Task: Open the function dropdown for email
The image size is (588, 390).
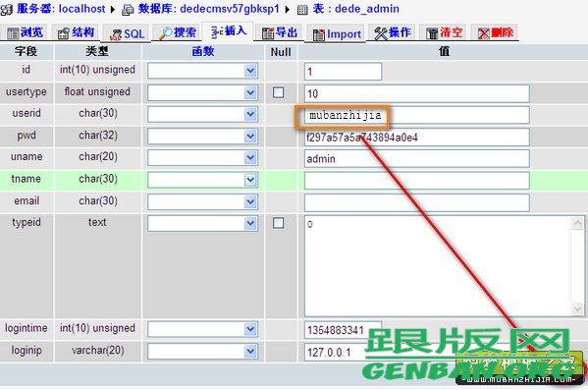Action: 203,202
